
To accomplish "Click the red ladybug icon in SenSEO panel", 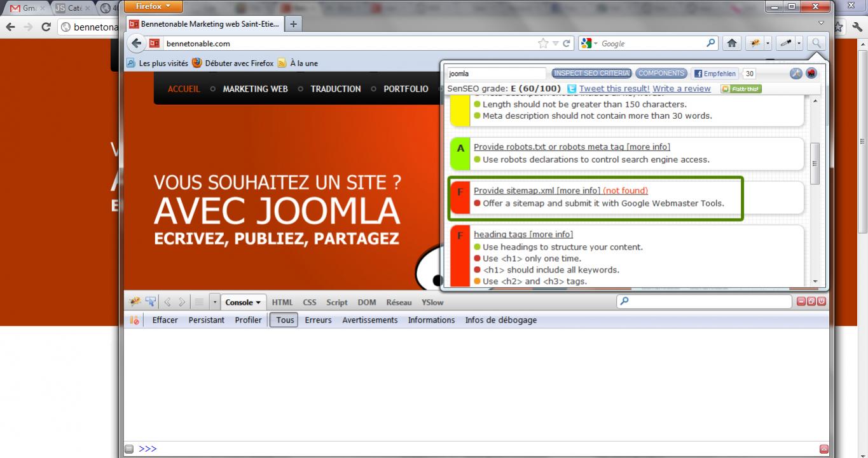I will (x=811, y=73).
